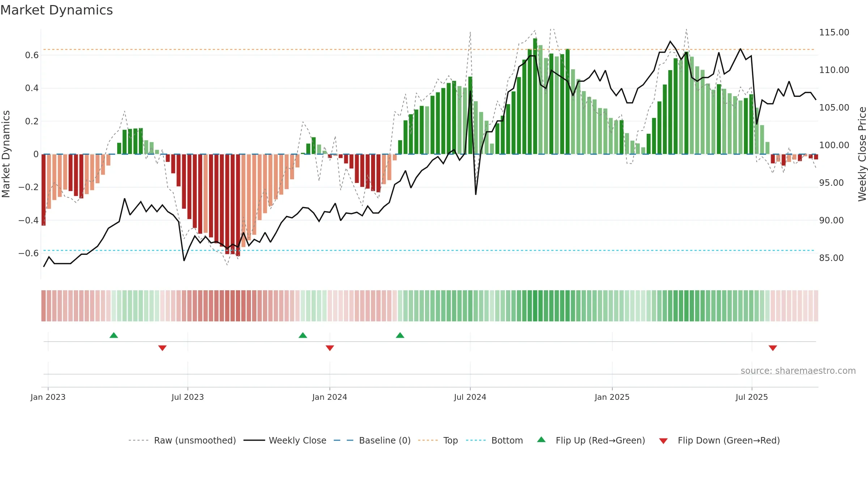Click the first green flip-up triangle marker
This screenshot has height=488, width=868.
pyautogui.click(x=114, y=335)
